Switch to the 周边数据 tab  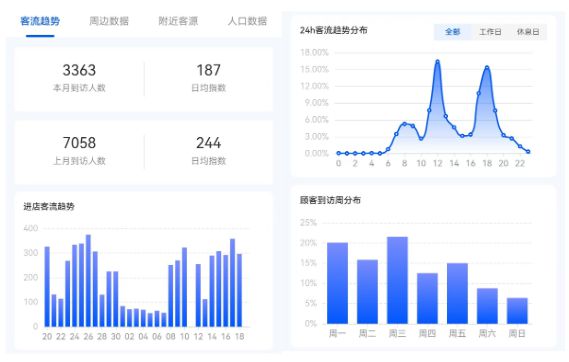point(109,21)
